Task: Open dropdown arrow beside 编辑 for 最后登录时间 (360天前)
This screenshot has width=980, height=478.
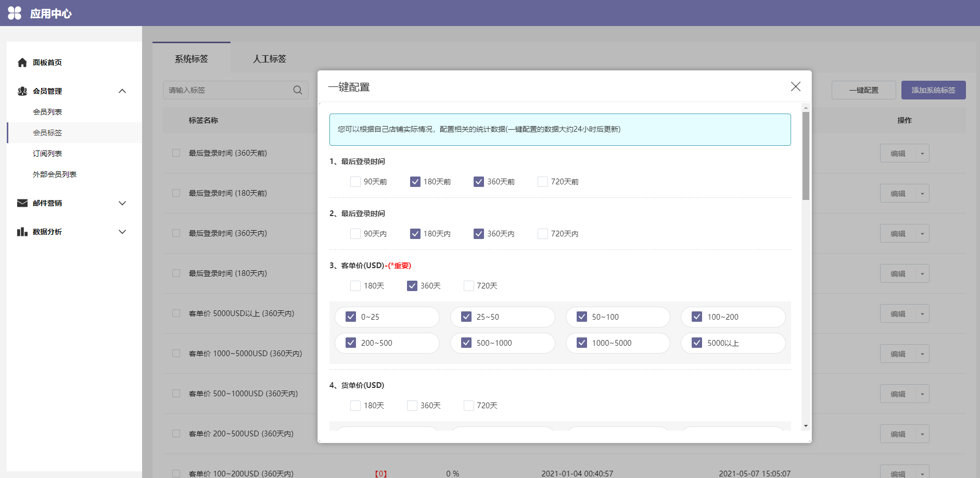Action: click(x=922, y=154)
